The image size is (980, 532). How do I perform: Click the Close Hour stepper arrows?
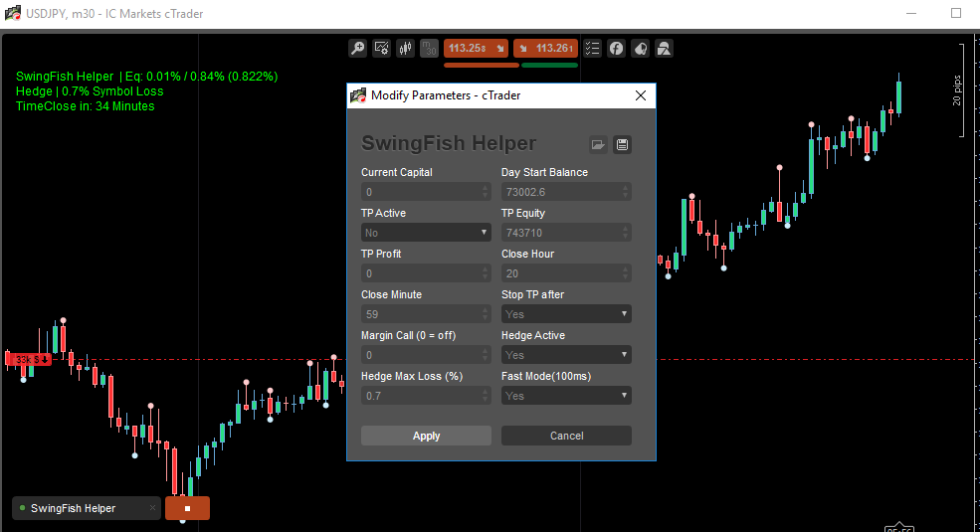coord(625,273)
